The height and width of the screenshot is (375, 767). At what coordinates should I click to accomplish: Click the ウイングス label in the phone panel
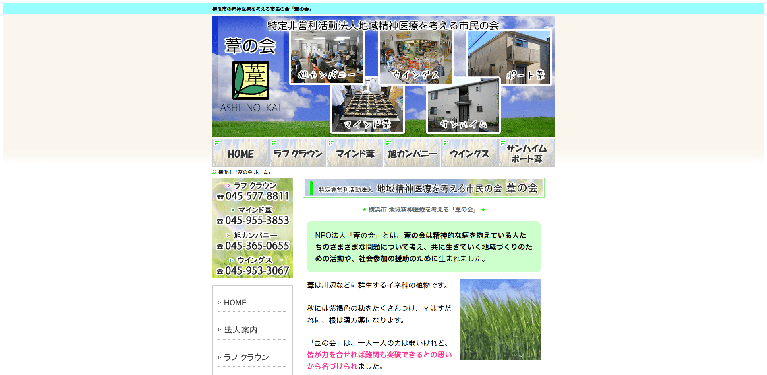click(x=255, y=260)
